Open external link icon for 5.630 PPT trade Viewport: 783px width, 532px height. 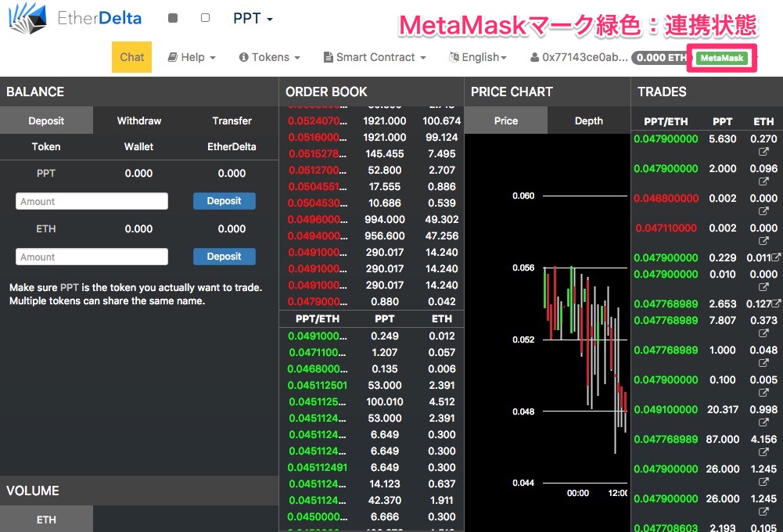pos(763,151)
